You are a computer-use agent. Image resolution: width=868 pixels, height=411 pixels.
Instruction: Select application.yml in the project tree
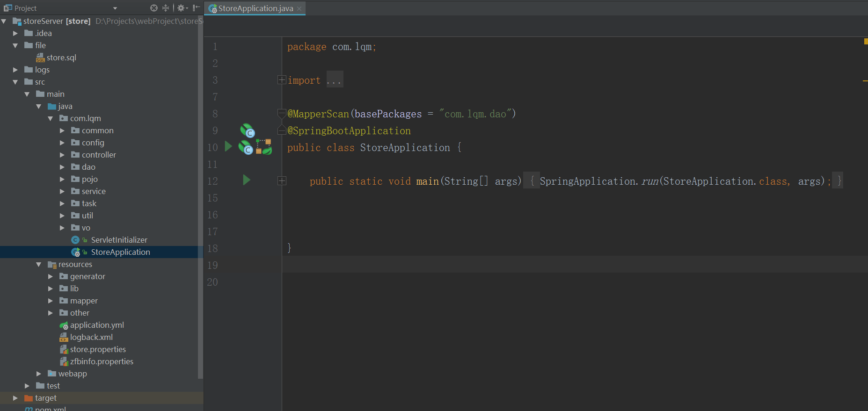(x=97, y=325)
